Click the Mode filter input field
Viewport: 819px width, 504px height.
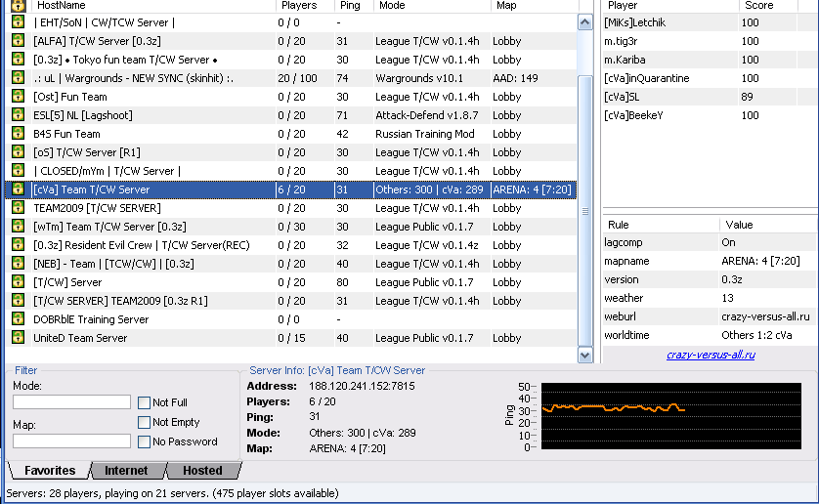pyautogui.click(x=71, y=401)
